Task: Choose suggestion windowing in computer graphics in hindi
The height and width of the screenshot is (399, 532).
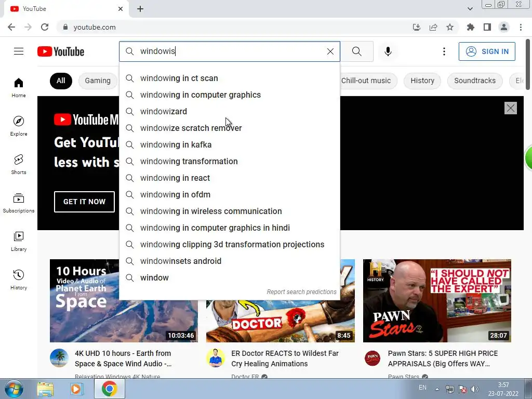Action: 229,228
